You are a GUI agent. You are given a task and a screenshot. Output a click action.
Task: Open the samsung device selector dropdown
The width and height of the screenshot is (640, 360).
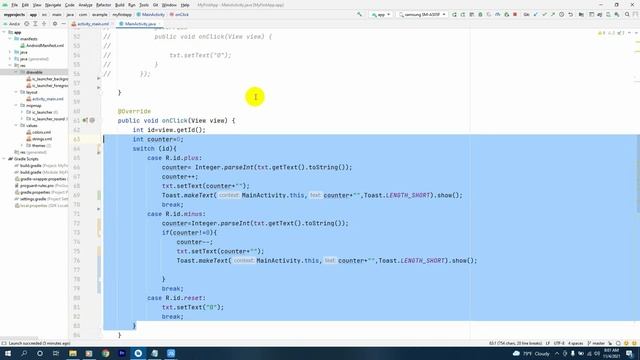point(422,14)
